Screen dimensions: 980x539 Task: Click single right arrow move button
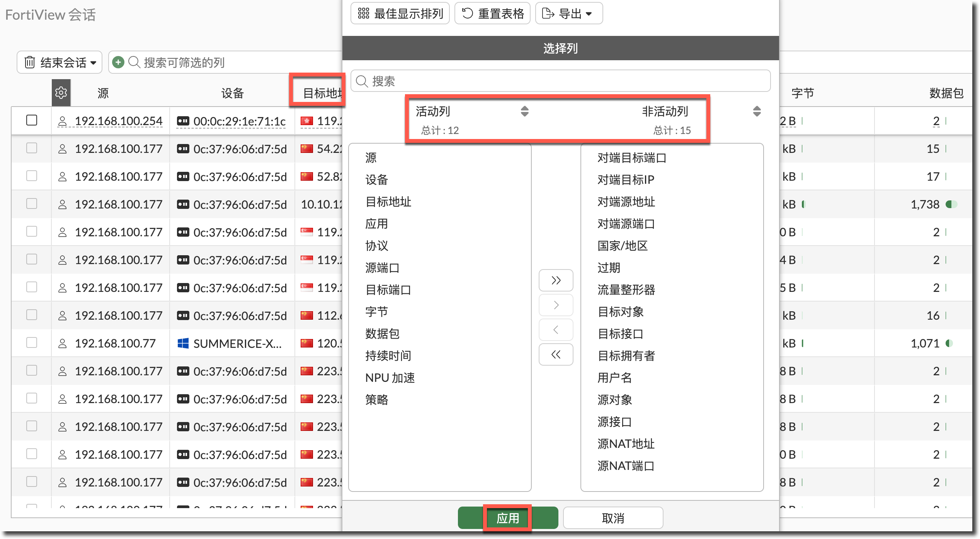pos(556,305)
